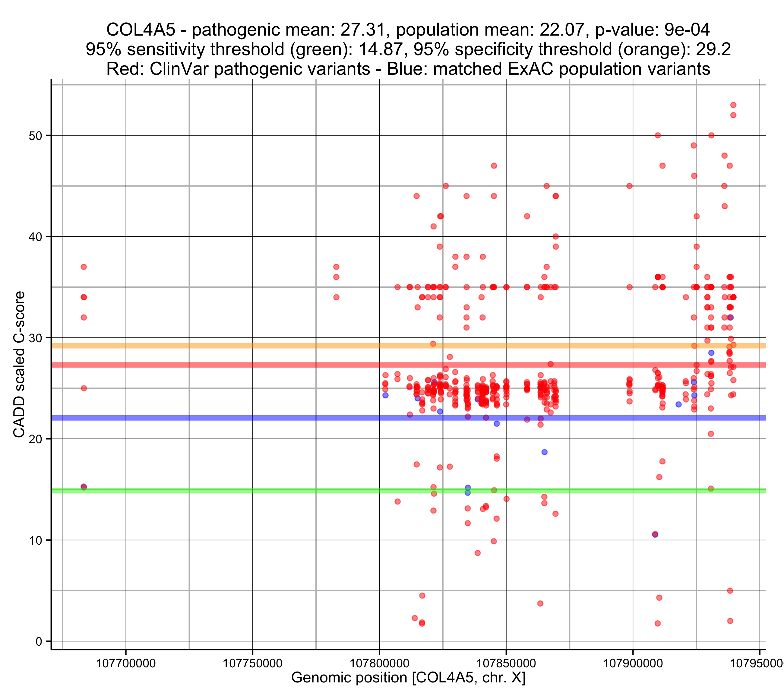Click the 107900000 x-axis tick label
The image size is (784, 696).
(x=633, y=663)
